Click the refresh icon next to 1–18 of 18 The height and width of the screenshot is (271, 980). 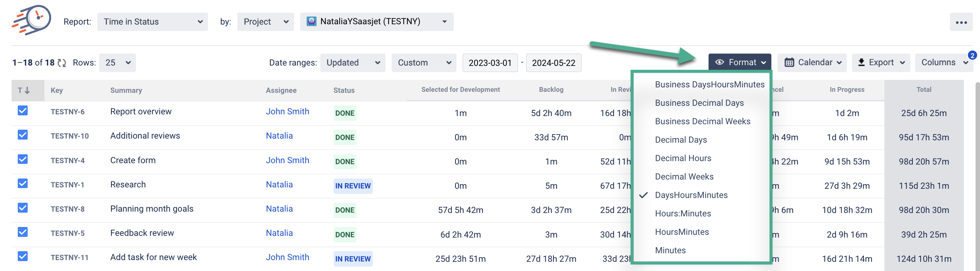point(61,63)
